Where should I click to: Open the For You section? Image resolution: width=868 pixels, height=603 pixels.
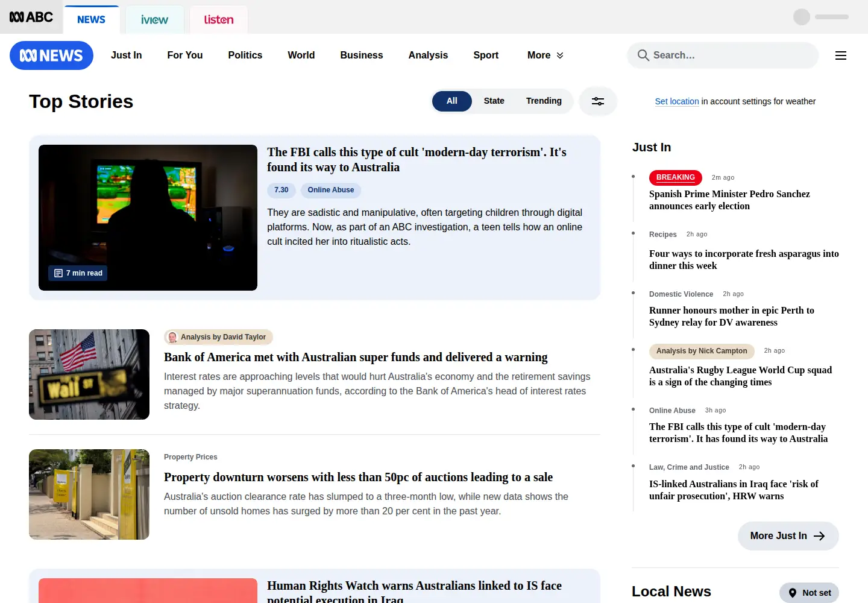click(185, 55)
